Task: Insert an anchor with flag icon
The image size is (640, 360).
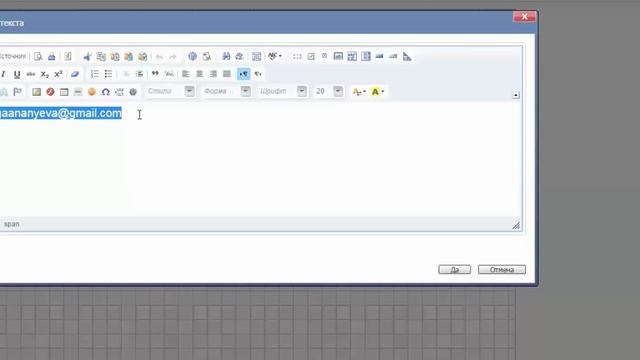Action: point(18,92)
